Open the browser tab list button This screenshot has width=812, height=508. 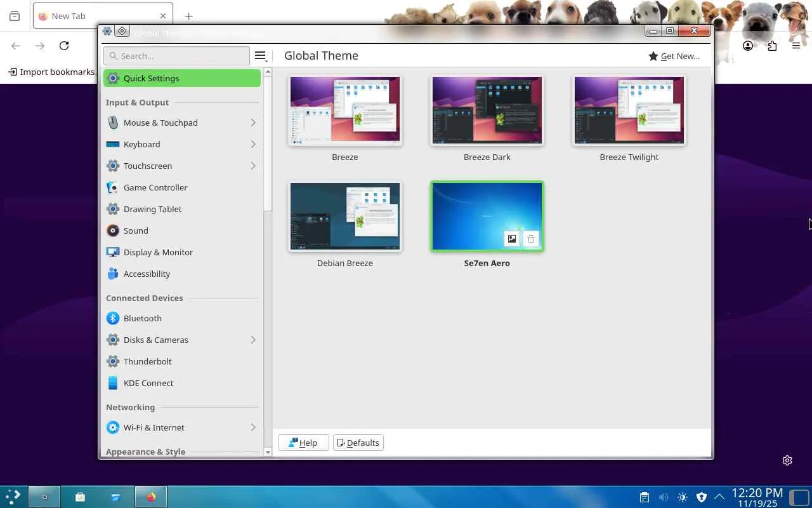pyautogui.click(x=15, y=16)
